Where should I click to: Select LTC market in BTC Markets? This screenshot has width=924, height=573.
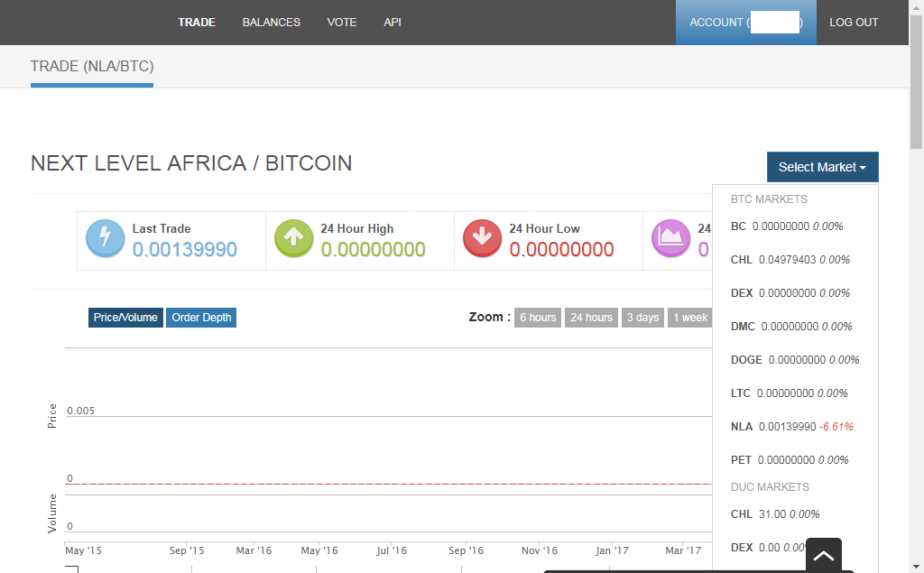click(789, 393)
